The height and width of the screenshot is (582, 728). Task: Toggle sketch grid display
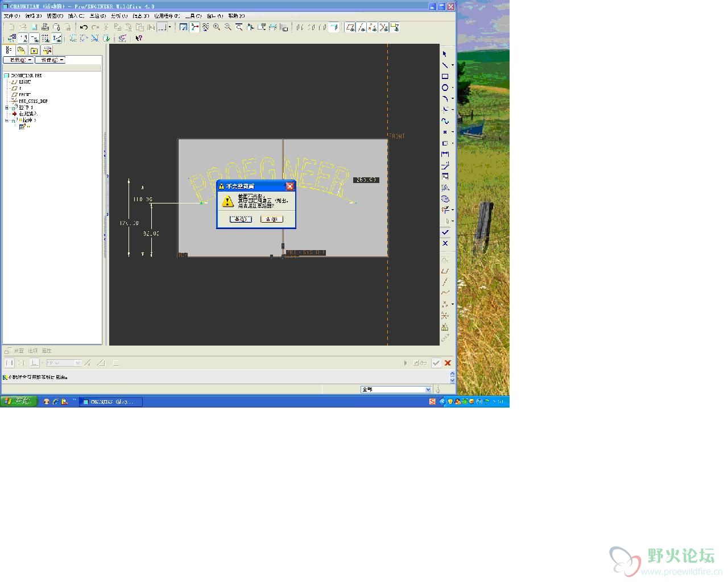pos(45,38)
